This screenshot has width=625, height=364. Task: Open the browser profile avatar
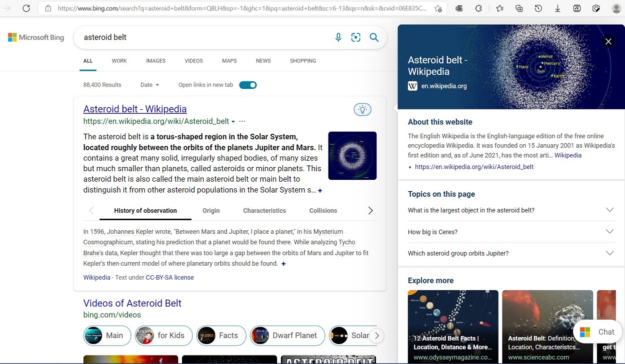point(616,8)
